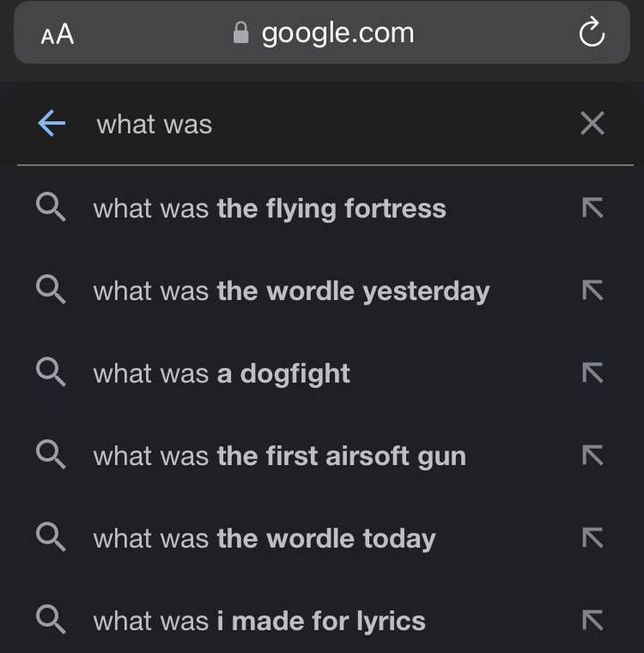The width and height of the screenshot is (644, 653).
Task: Tap the lock icon beside google.com
Action: (x=241, y=32)
